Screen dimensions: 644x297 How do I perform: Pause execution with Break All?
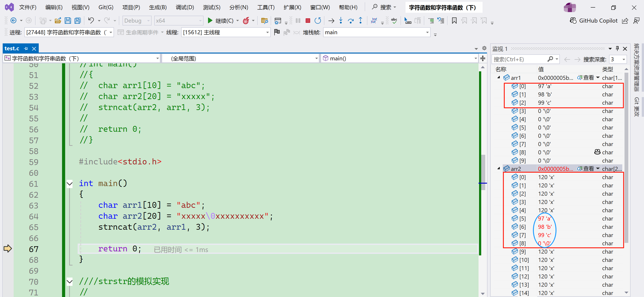pyautogui.click(x=298, y=21)
